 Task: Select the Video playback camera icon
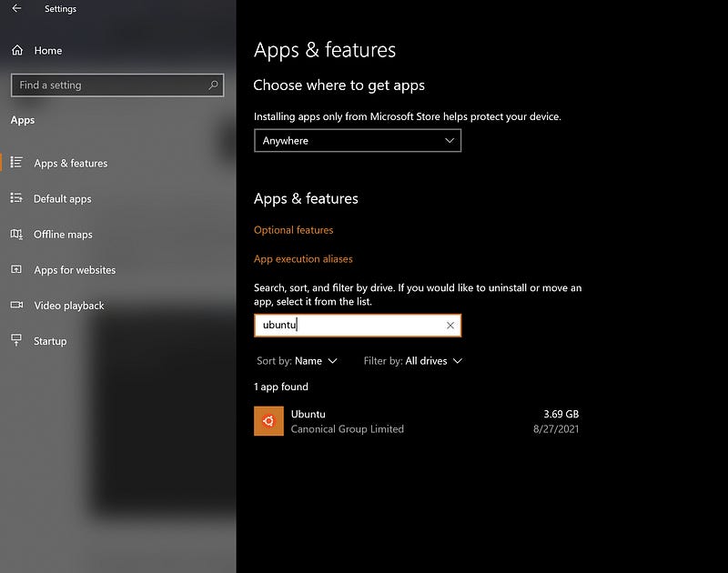coord(16,305)
